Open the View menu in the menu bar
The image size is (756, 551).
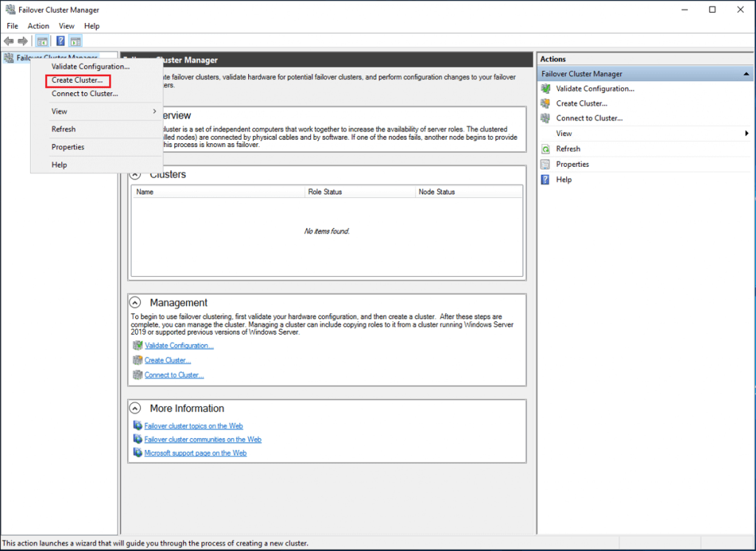(x=66, y=26)
